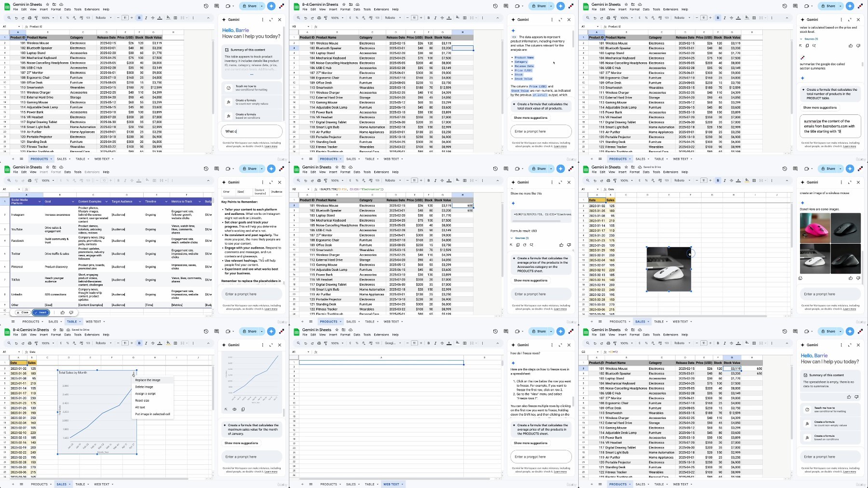Click preview eye icon under Gemini chart
This screenshot has height=488, width=868.
coord(235,409)
